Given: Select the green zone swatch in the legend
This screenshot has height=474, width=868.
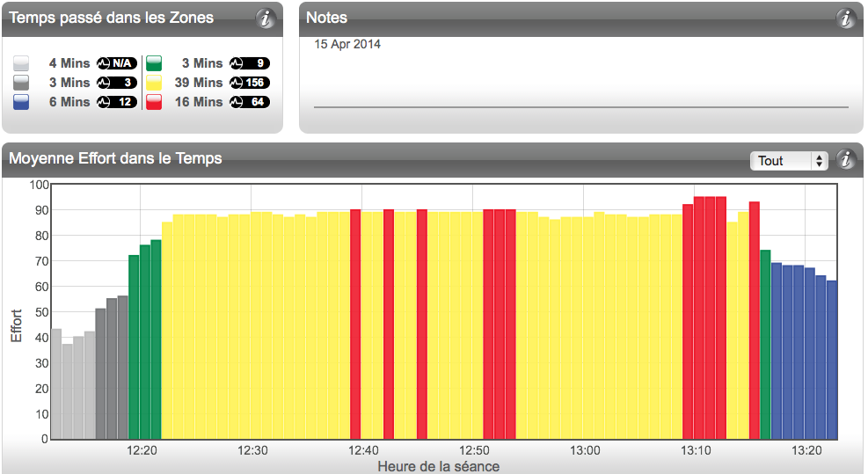Looking at the screenshot, I should pyautogui.click(x=154, y=63).
